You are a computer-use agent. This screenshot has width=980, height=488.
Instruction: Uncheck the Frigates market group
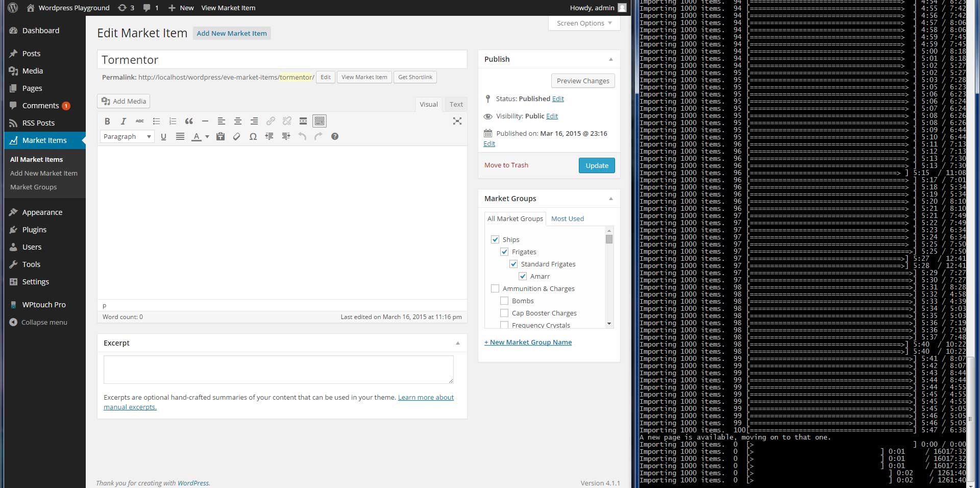click(x=504, y=252)
